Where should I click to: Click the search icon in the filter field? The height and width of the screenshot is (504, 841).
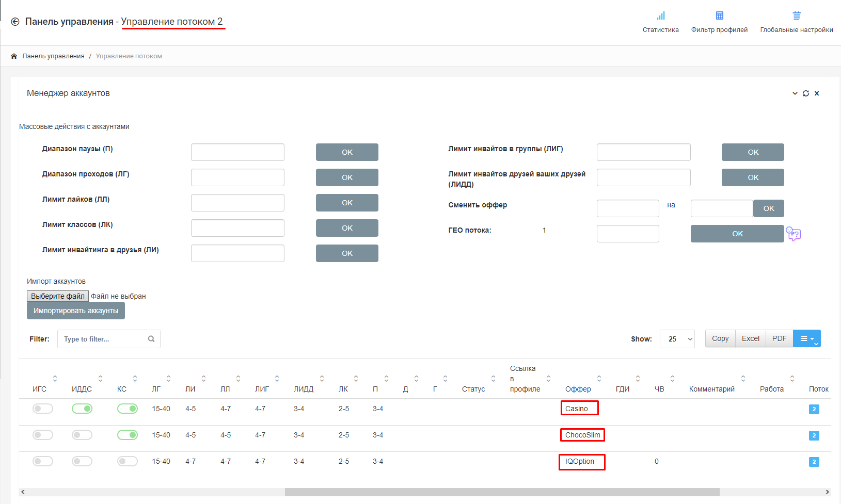(x=151, y=339)
